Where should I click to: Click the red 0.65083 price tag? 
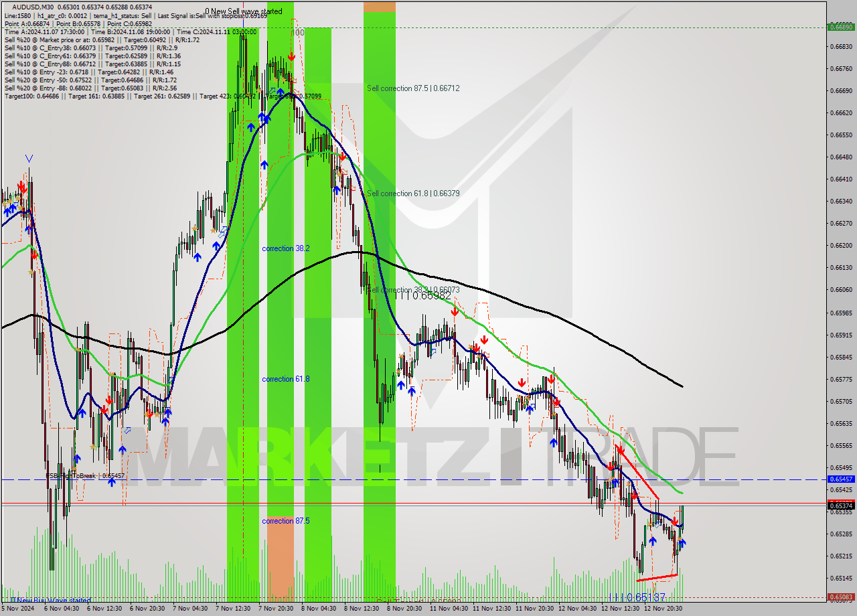point(841,597)
